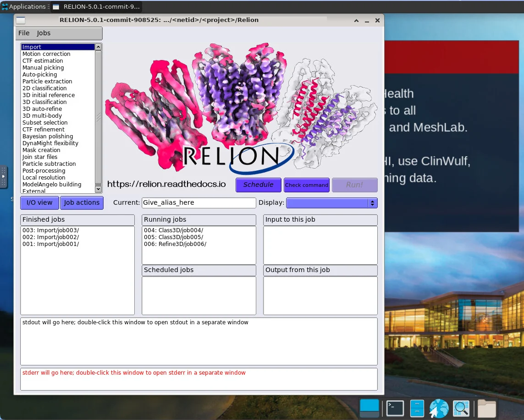Select 2D classification job type
The width and height of the screenshot is (524, 420).
58,88
